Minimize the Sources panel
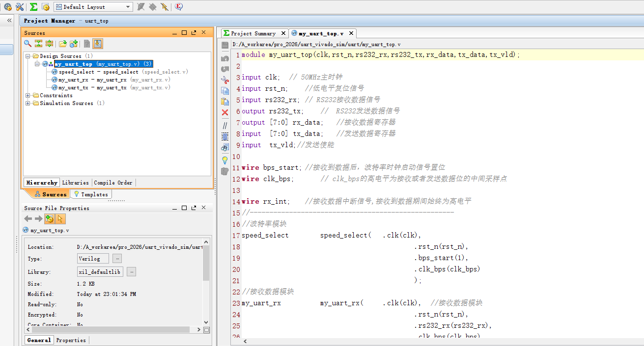 pyautogui.click(x=175, y=33)
